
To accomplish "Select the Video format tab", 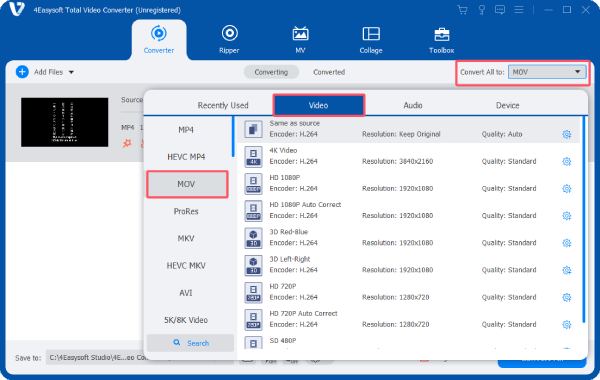I will pyautogui.click(x=318, y=105).
